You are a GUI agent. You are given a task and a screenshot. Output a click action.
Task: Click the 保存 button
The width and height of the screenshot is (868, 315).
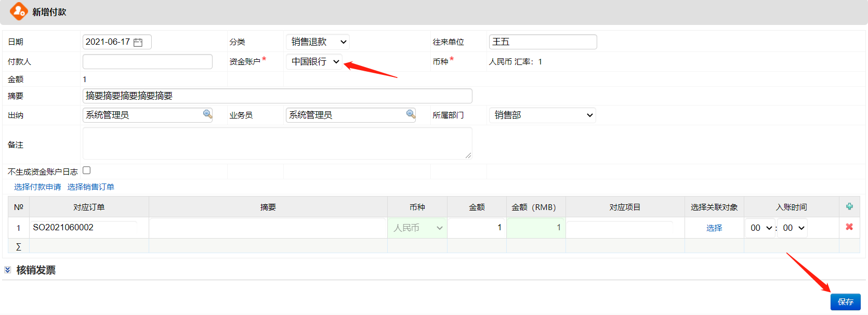[846, 301]
